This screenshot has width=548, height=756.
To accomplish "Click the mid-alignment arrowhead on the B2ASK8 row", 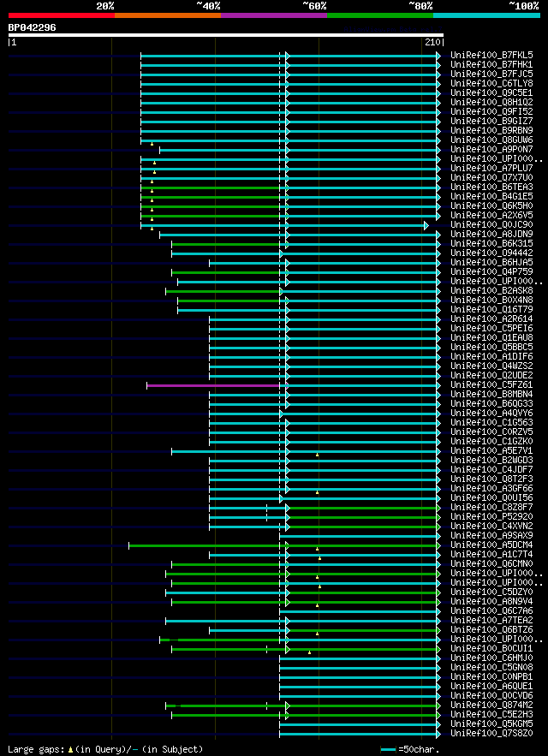I will 282,291.
